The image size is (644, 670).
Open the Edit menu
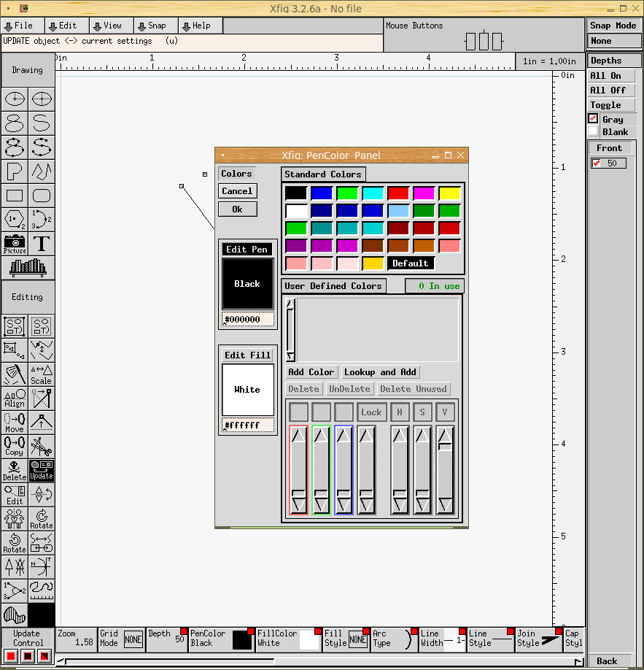click(67, 26)
